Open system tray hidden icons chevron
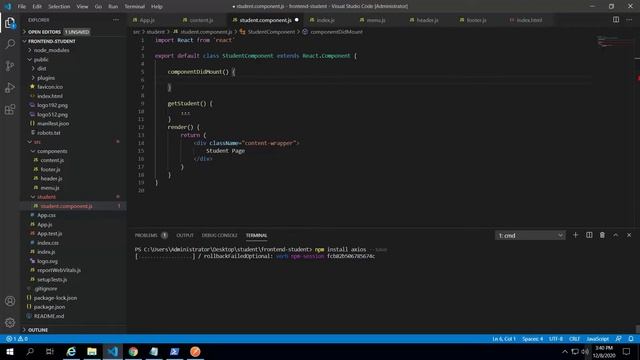 (564, 351)
